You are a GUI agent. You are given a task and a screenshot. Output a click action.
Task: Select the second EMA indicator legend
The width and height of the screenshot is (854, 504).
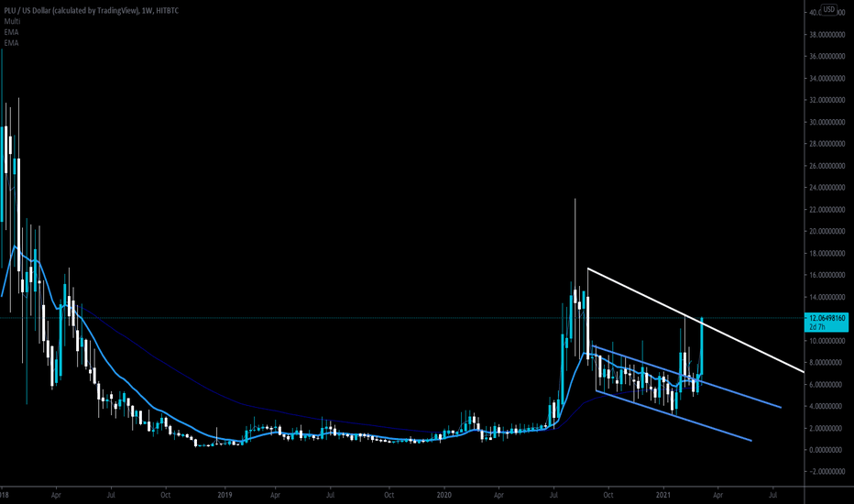pyautogui.click(x=11, y=43)
